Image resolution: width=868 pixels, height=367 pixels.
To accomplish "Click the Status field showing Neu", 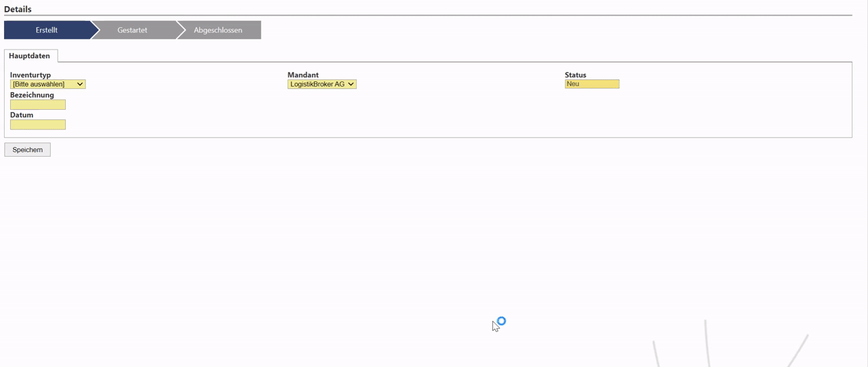I will [592, 83].
